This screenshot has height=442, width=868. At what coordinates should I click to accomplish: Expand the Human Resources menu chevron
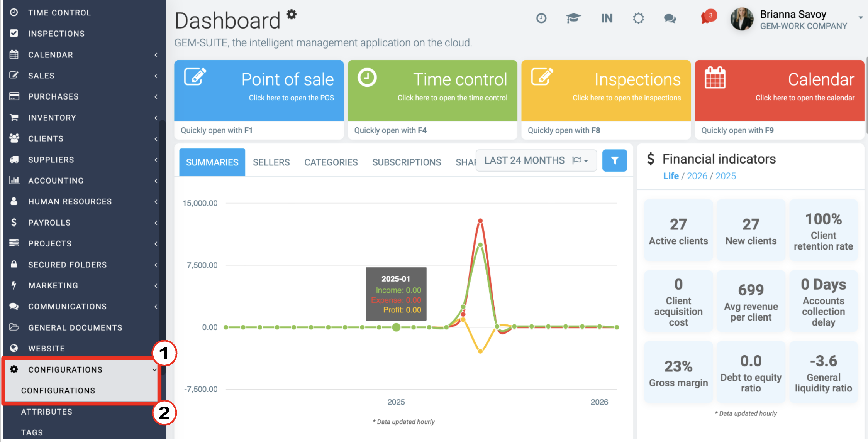click(x=156, y=201)
